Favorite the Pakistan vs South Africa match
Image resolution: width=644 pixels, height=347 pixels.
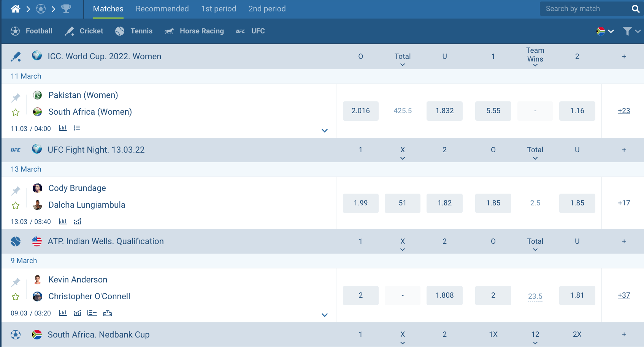click(16, 112)
